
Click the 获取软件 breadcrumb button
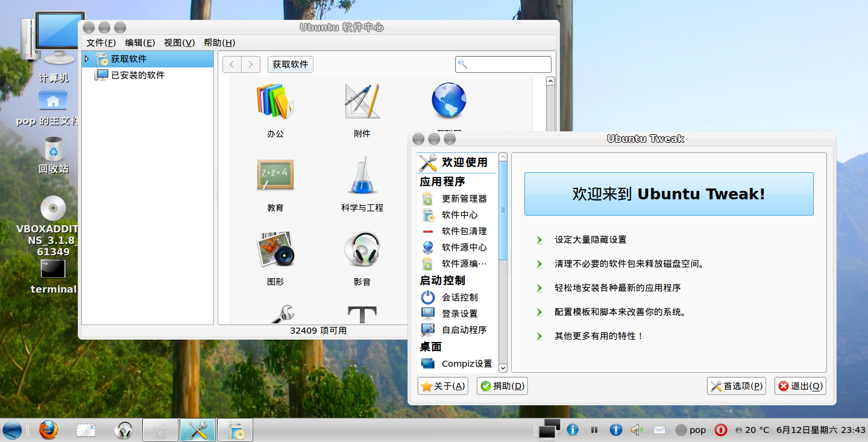291,64
